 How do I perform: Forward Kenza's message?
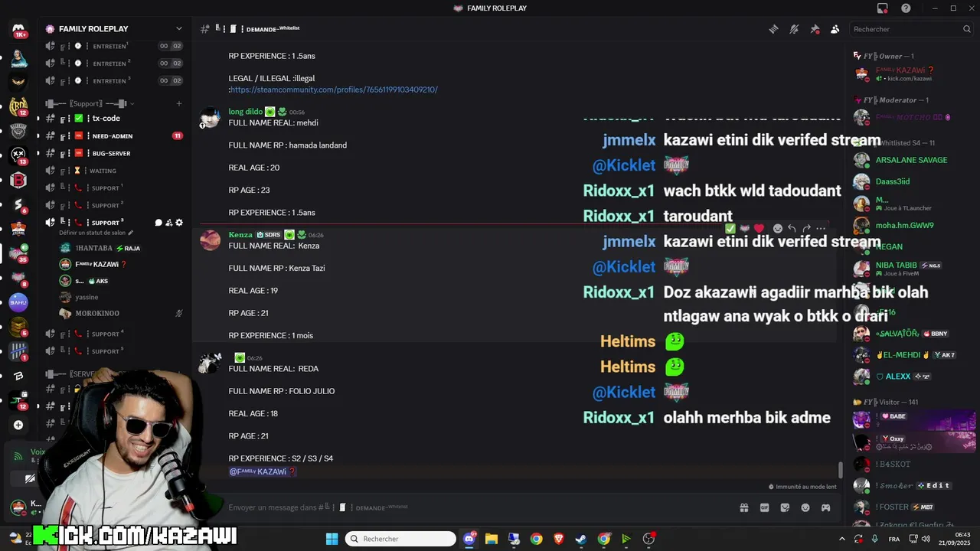pos(806,229)
